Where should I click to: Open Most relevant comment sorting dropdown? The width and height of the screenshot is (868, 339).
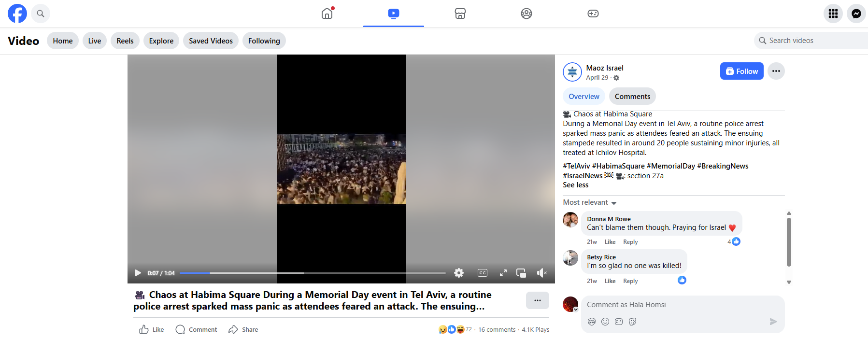tap(590, 202)
